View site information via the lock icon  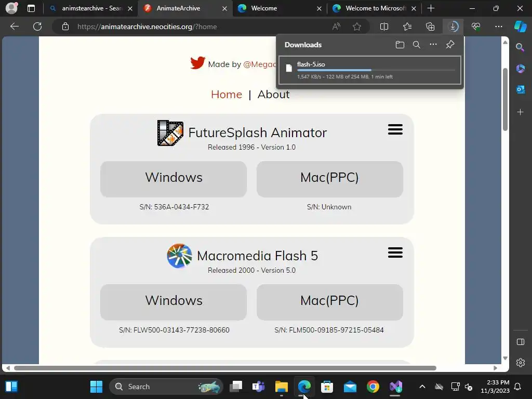pos(65,26)
